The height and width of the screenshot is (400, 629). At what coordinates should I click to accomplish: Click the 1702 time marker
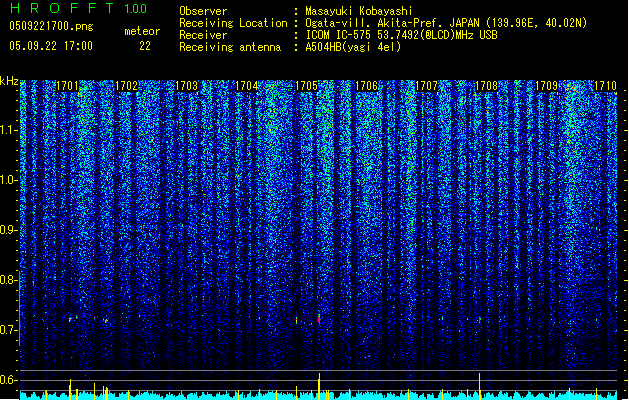click(127, 86)
